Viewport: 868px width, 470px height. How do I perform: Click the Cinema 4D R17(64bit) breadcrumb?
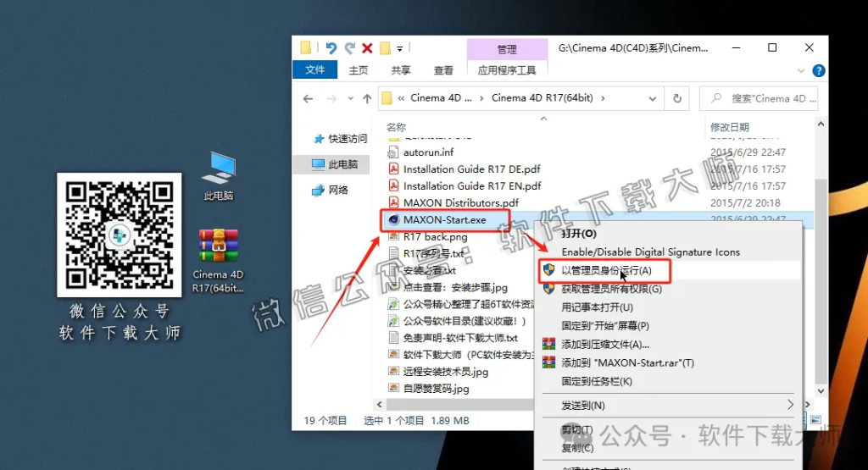[x=542, y=98]
